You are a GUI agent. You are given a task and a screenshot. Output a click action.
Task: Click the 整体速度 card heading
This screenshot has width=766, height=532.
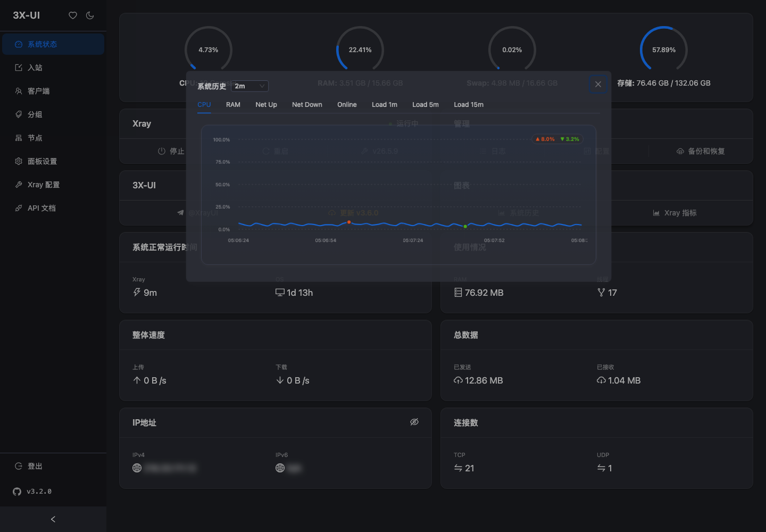click(148, 335)
